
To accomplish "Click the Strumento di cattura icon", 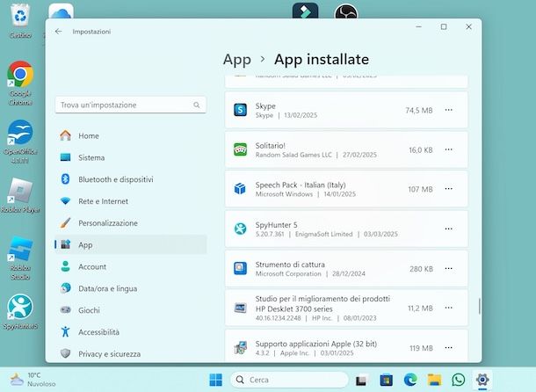I will pos(240,268).
